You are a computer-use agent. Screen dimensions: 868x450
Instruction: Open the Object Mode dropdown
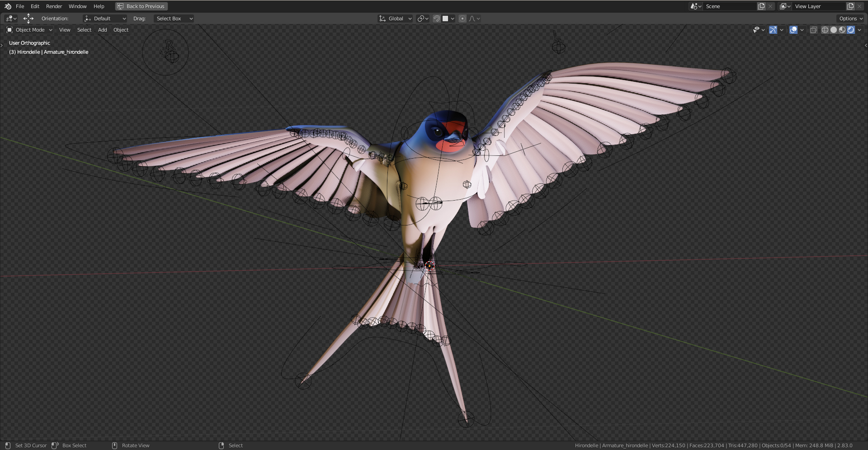pyautogui.click(x=29, y=30)
